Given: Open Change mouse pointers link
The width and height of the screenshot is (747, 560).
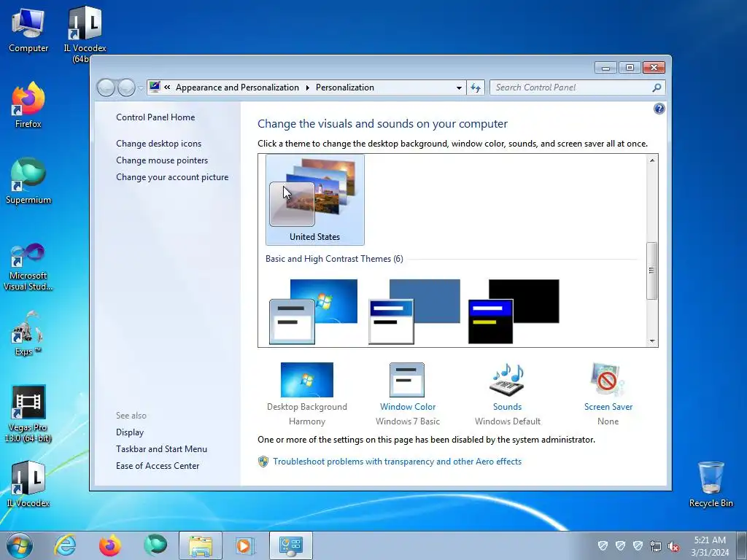Looking at the screenshot, I should pos(162,160).
